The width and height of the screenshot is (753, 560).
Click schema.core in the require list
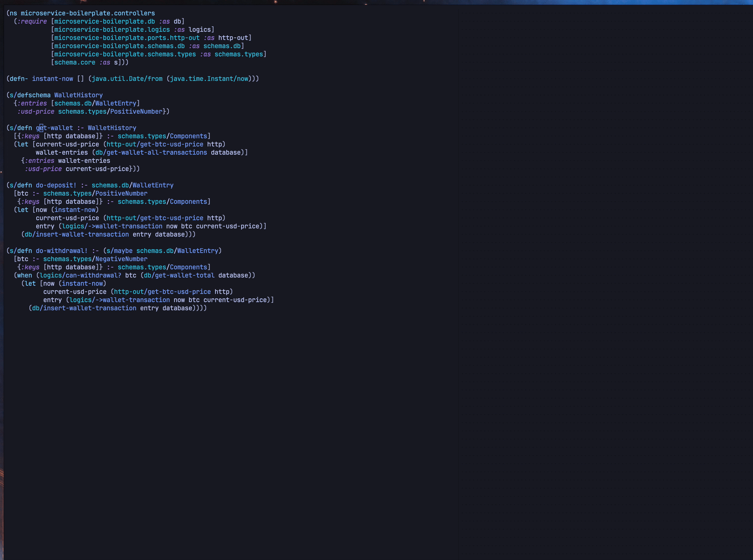pyautogui.click(x=75, y=62)
